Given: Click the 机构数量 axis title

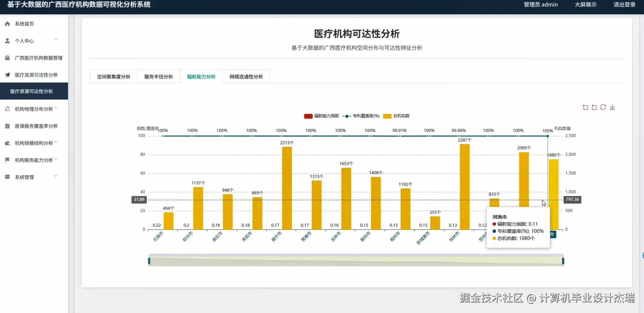Looking at the screenshot, I should coord(562,128).
